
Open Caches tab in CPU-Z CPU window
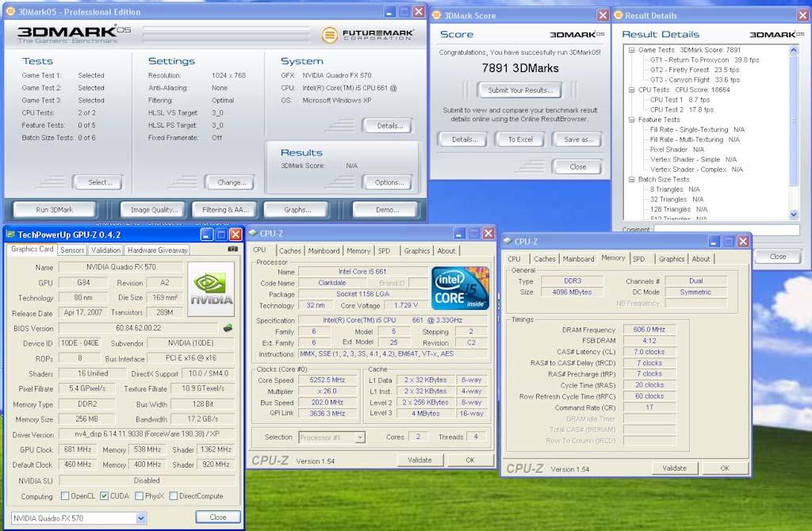289,250
